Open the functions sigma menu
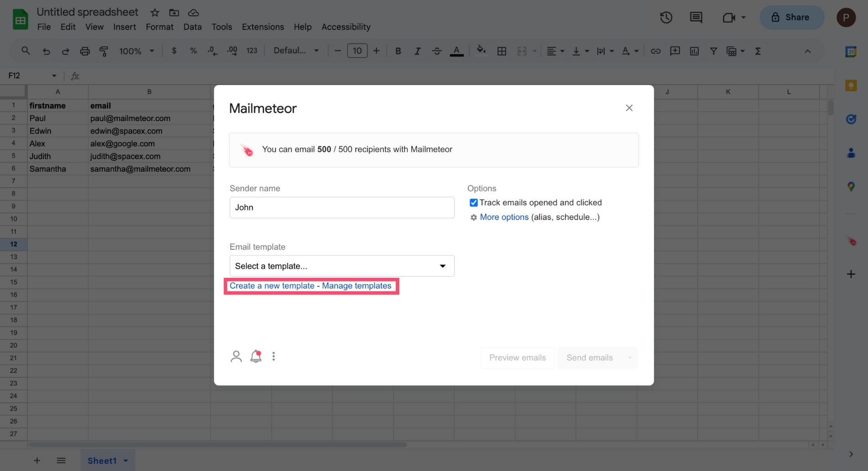868x471 pixels. [x=758, y=51]
